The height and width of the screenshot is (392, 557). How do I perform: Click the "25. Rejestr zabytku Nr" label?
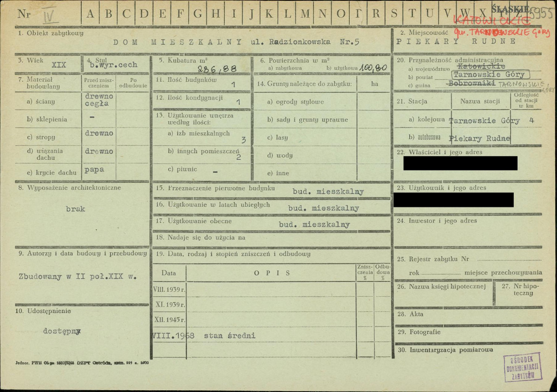click(433, 259)
